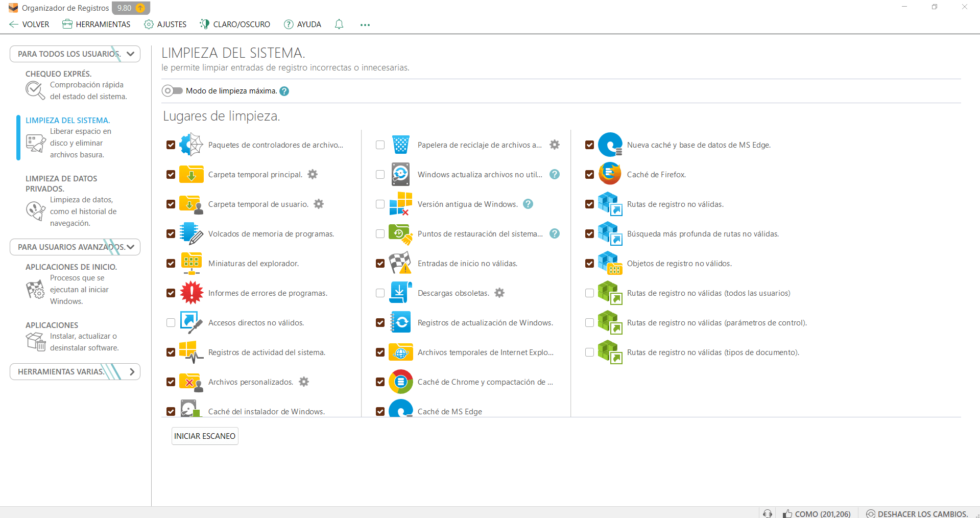Check Rutas de registro no válidas (todos las usuarios)
This screenshot has width=980, height=518.
(589, 293)
